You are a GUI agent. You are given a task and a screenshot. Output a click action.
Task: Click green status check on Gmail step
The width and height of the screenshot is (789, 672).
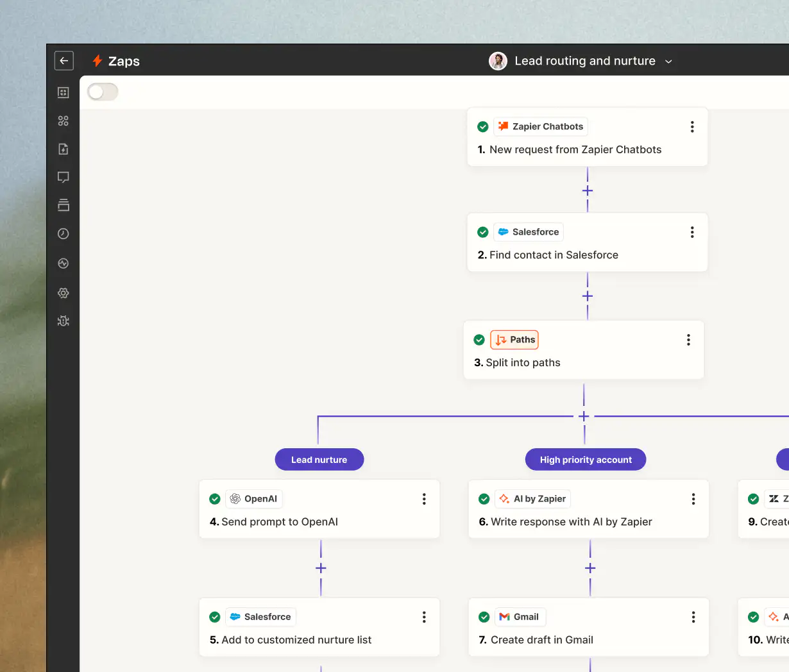click(x=484, y=617)
